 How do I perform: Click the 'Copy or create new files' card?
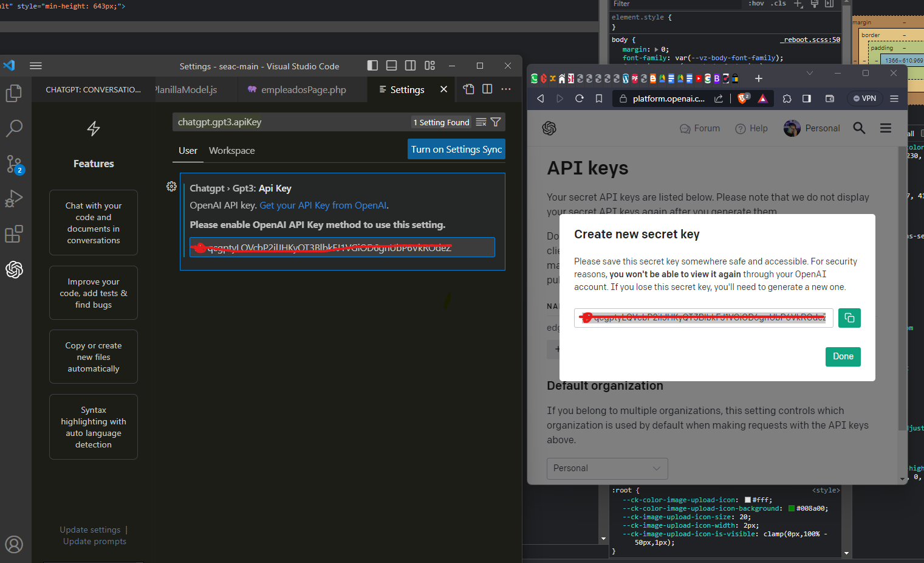coord(94,357)
